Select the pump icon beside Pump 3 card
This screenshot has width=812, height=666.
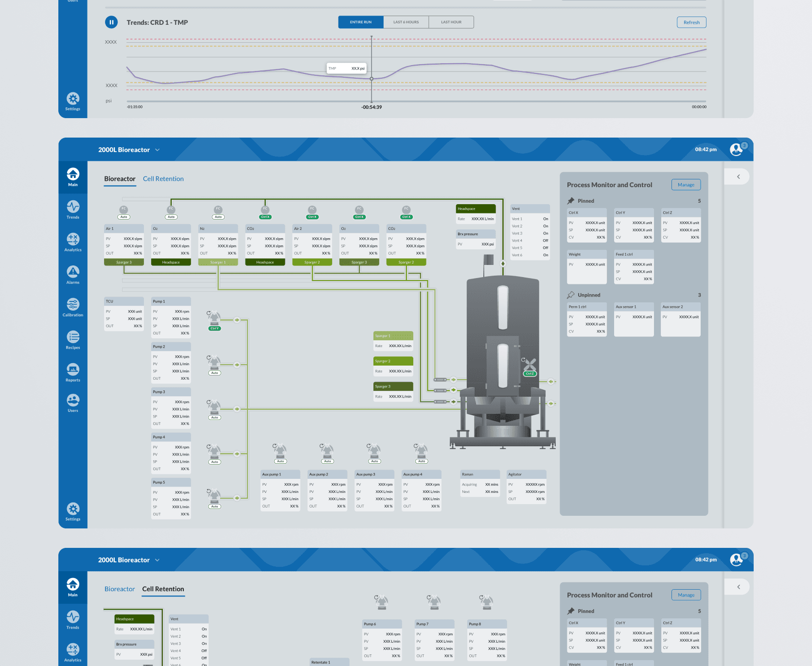[x=214, y=407]
